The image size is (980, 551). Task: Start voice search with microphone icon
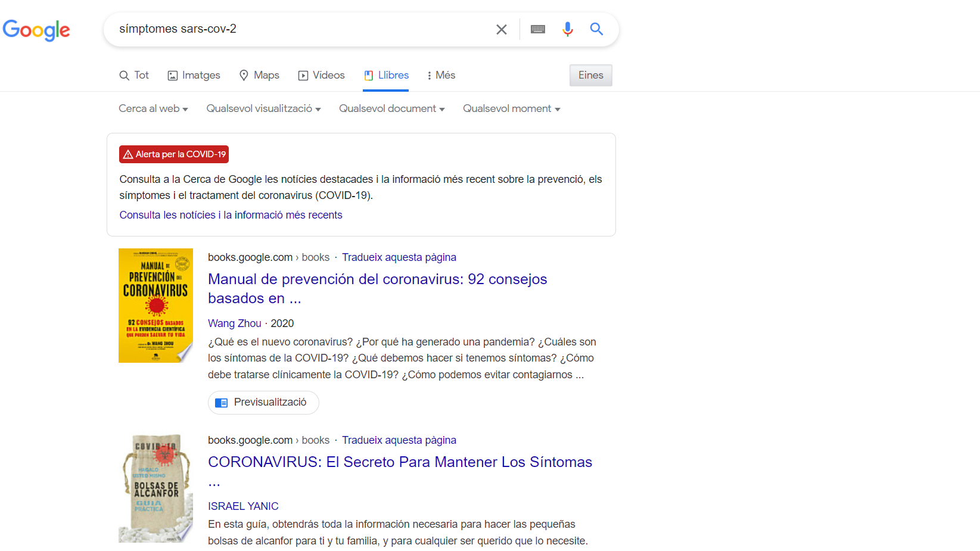tap(567, 29)
